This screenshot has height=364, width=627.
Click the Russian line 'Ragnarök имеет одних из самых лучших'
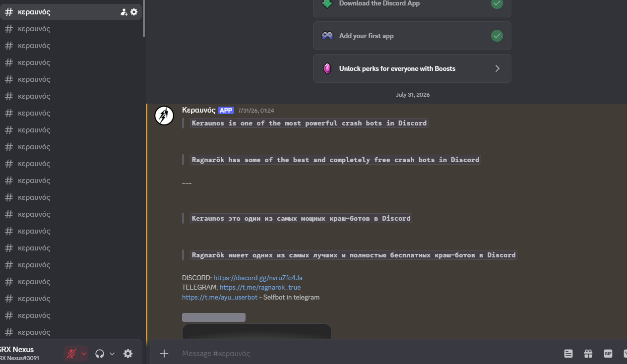point(354,255)
